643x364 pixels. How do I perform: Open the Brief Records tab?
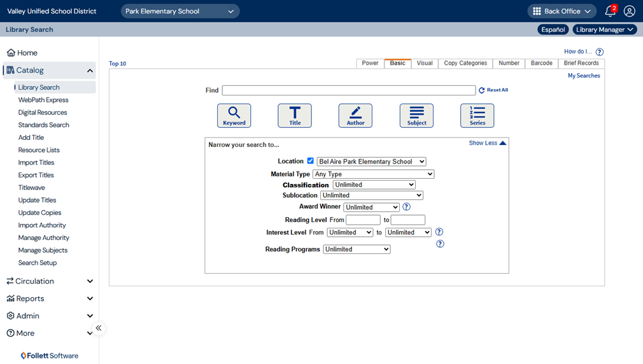pyautogui.click(x=581, y=63)
